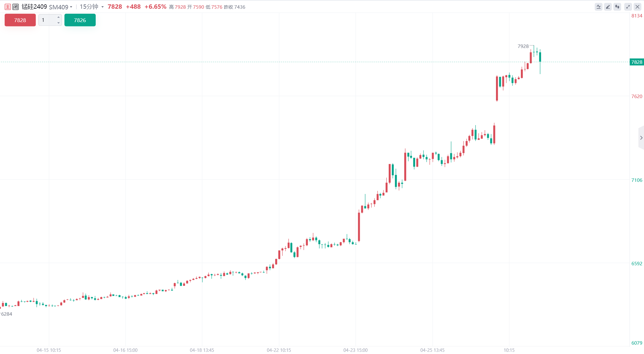Image resolution: width=644 pixels, height=354 pixels.
Task: Click the red 主 main contract badge
Action: pos(8,7)
